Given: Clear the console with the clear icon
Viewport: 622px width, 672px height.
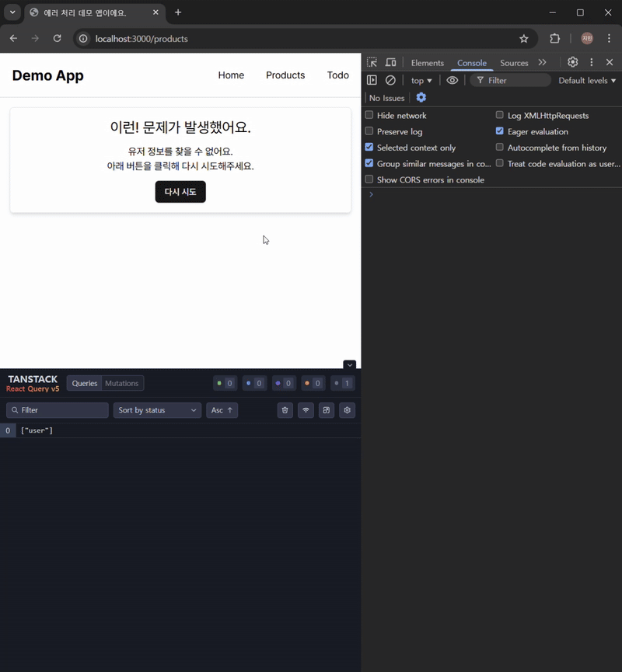Looking at the screenshot, I should click(390, 80).
